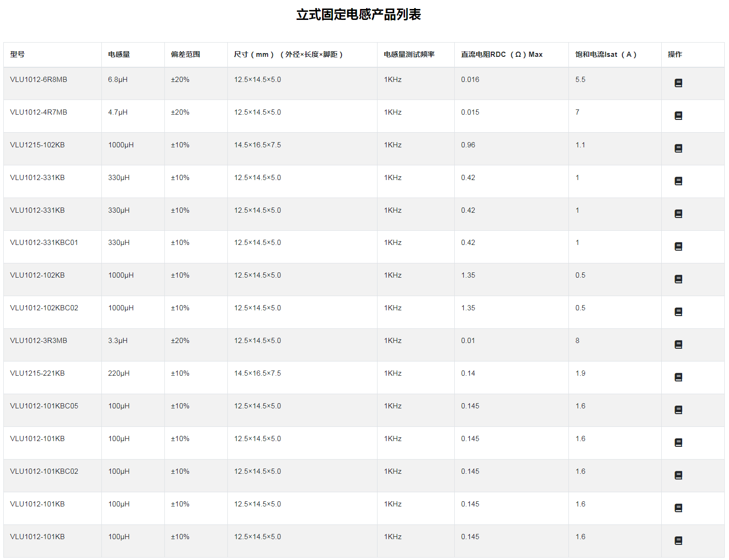
Task: Click the action icon for VLU1012-101KBC05
Action: tap(678, 410)
